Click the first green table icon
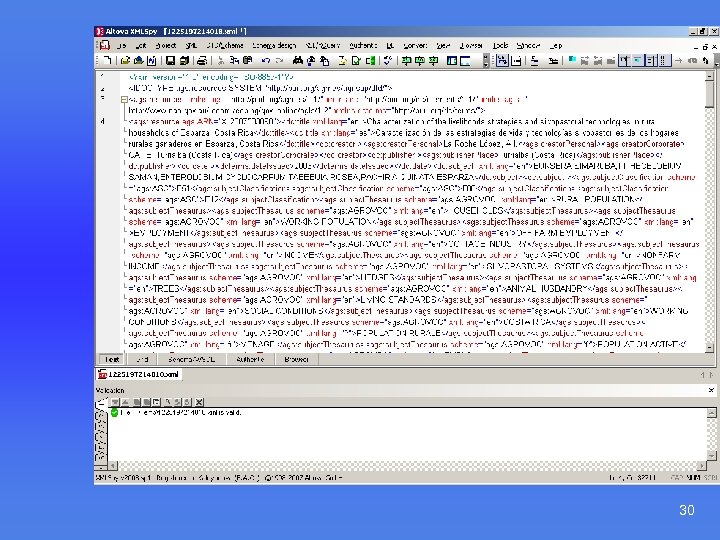 click(x=406, y=60)
